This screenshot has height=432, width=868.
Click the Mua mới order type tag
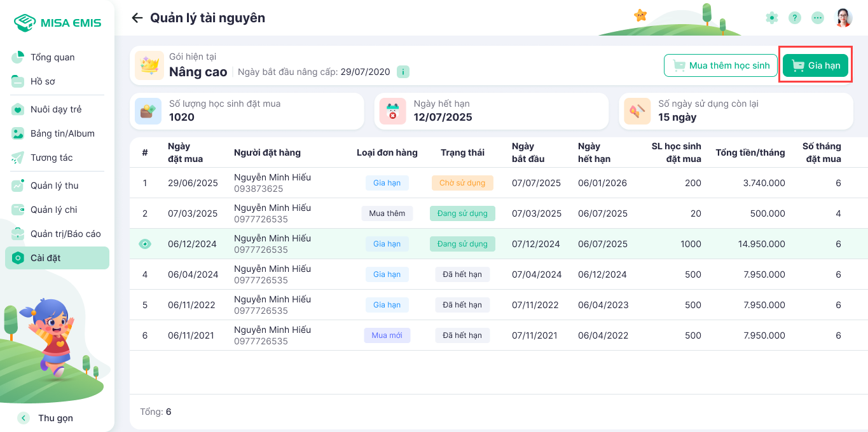click(x=387, y=335)
